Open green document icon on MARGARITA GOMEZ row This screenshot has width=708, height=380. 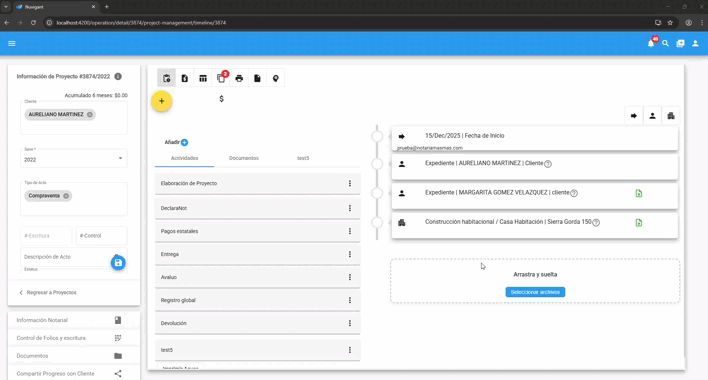coord(639,193)
